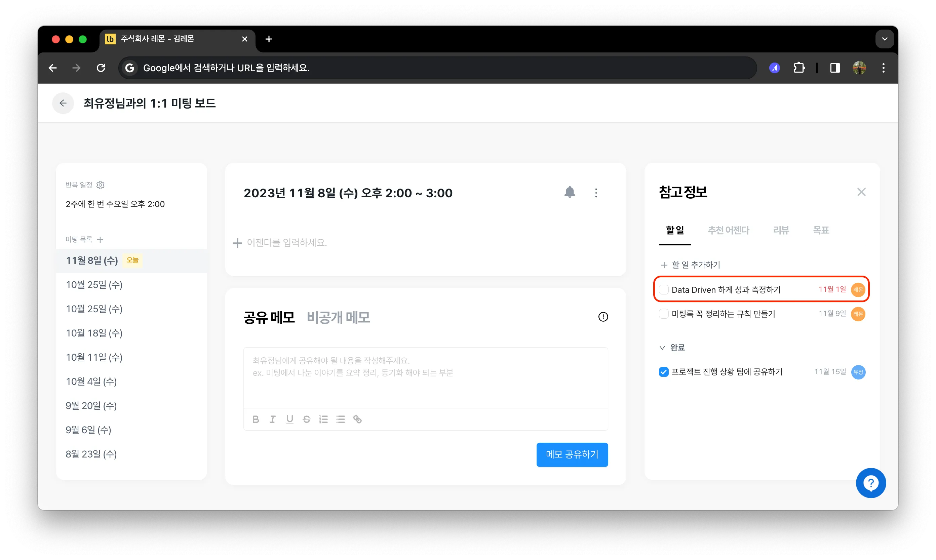Screen dimensions: 936x560
Task: Open the help chat bubble
Action: 871,483
